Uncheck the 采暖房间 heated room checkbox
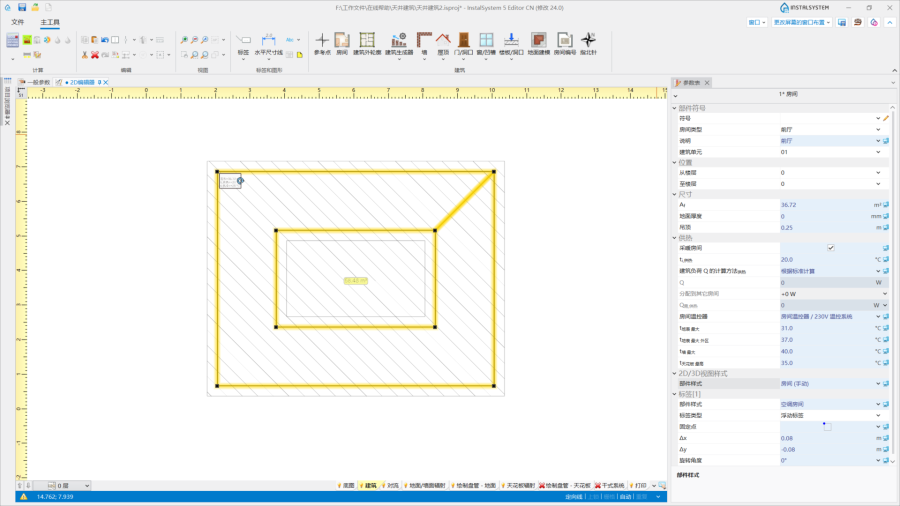Image resolution: width=900 pixels, height=506 pixels. [831, 247]
